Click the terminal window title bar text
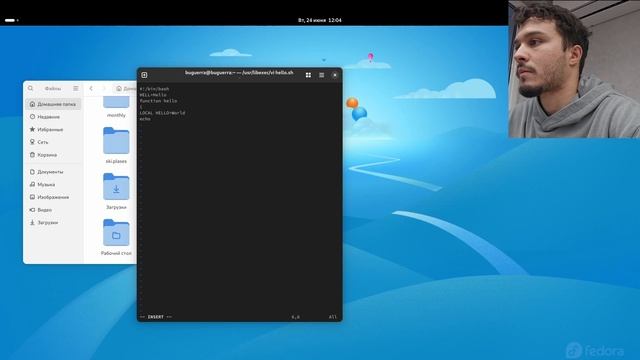Image resolution: width=640 pixels, height=360 pixels. coord(239,73)
